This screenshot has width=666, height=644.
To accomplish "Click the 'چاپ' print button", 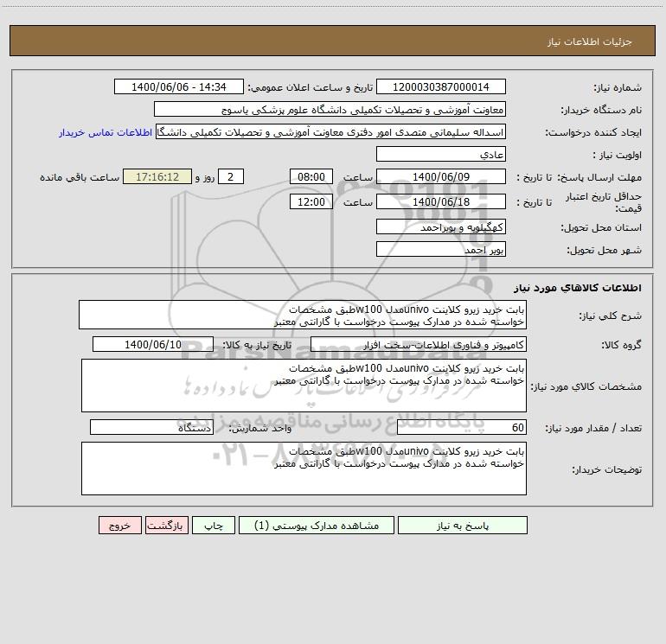I will click(x=214, y=525).
